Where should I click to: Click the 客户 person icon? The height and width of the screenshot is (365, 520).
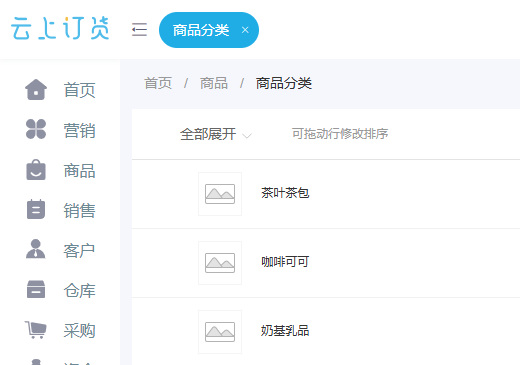(x=36, y=249)
